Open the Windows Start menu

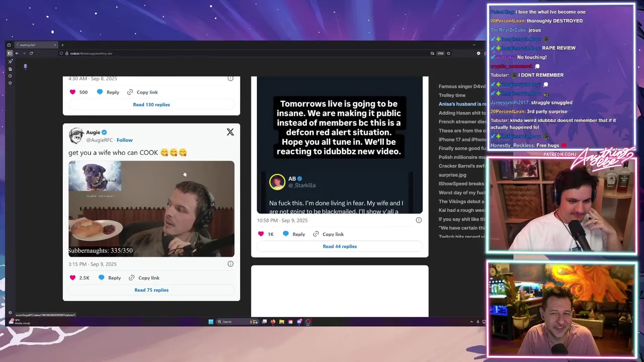[211, 322]
